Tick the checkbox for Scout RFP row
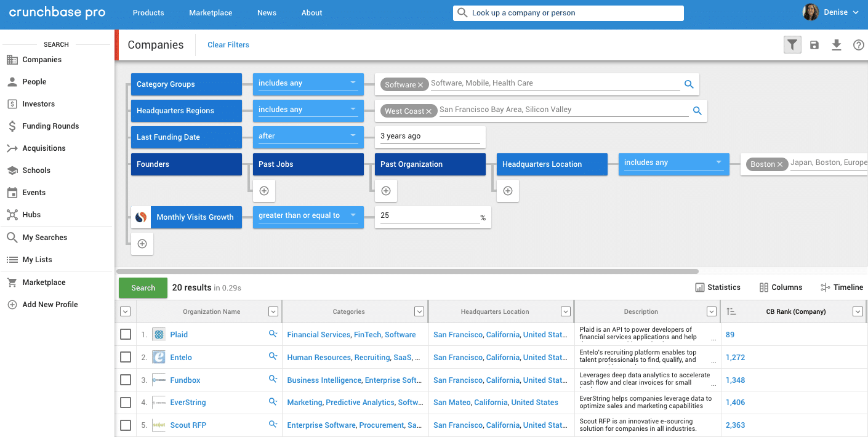This screenshot has height=437, width=868. coord(126,425)
